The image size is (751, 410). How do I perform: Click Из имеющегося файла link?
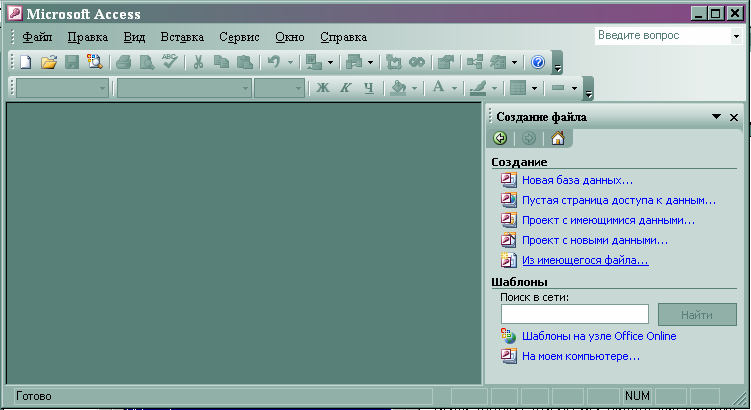coord(585,261)
